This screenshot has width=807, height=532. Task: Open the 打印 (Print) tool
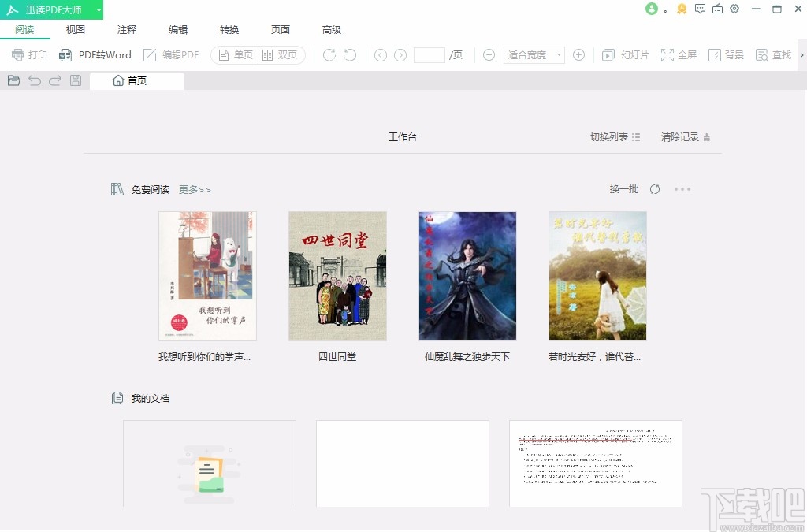point(28,54)
